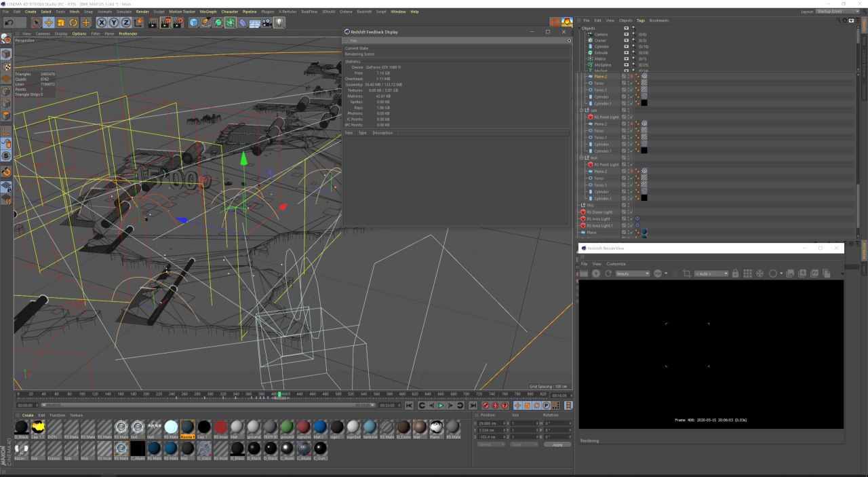This screenshot has height=477, width=868.
Task: Open Texture menu in Material Manager
Action: coord(76,415)
